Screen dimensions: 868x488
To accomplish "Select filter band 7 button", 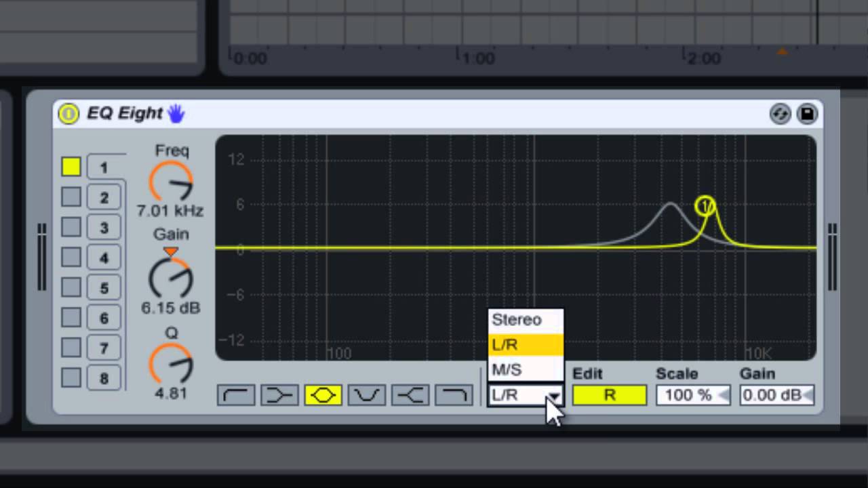I will click(104, 348).
